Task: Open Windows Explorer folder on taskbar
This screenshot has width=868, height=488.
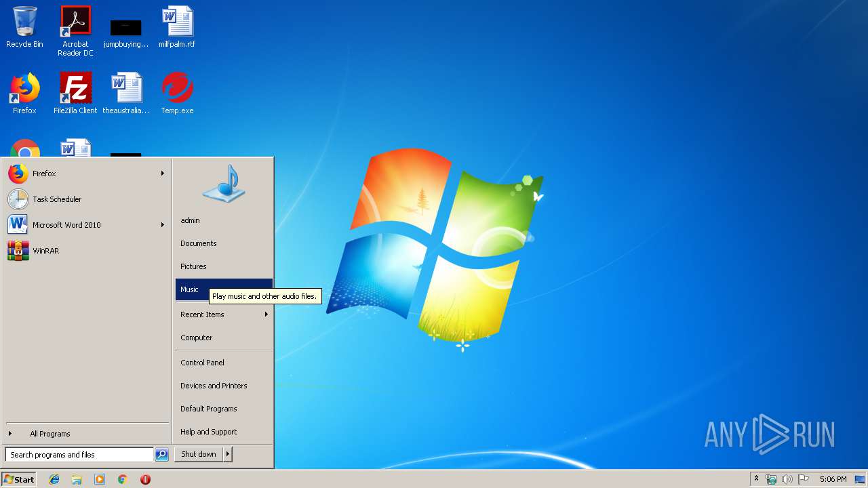Action: 77,479
